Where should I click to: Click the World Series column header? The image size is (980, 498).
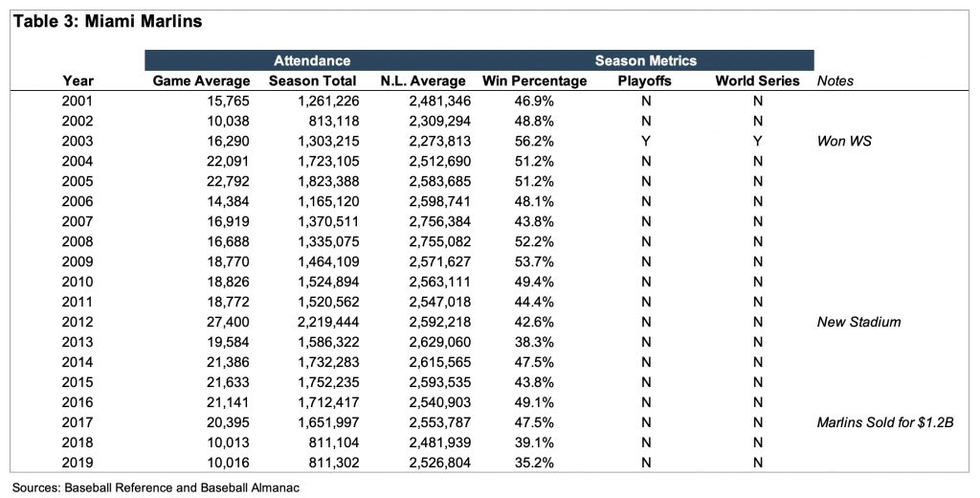[x=757, y=81]
